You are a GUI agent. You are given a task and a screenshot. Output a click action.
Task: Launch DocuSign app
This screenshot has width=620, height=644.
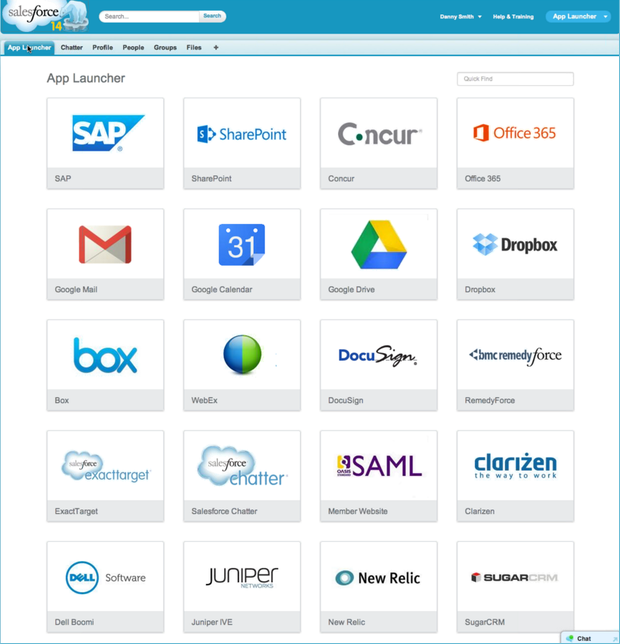379,365
